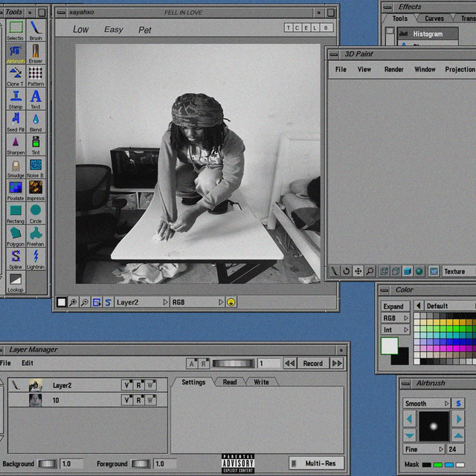Select the Freehand tool
Screen dimensions: 476x476
[x=36, y=237]
